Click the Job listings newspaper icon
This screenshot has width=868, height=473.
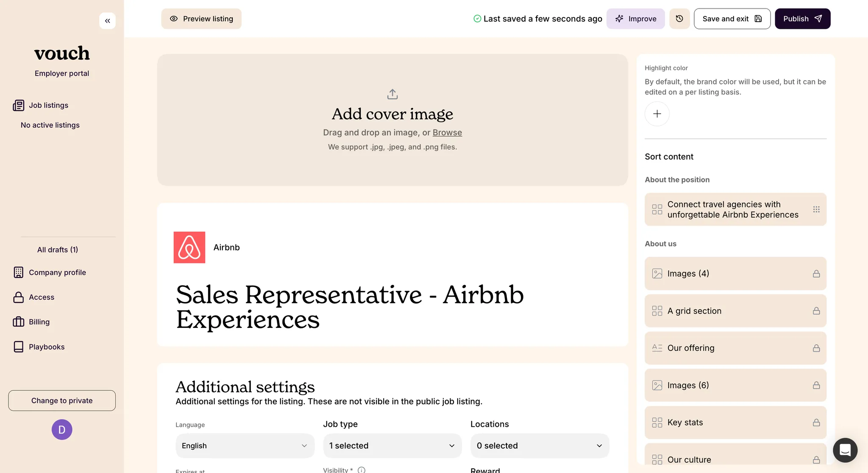18,105
